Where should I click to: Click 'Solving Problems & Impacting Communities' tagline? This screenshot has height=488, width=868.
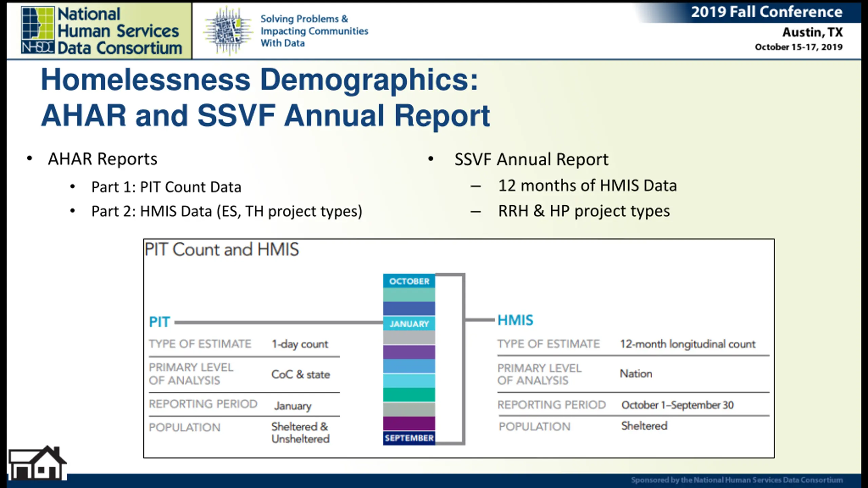click(314, 31)
